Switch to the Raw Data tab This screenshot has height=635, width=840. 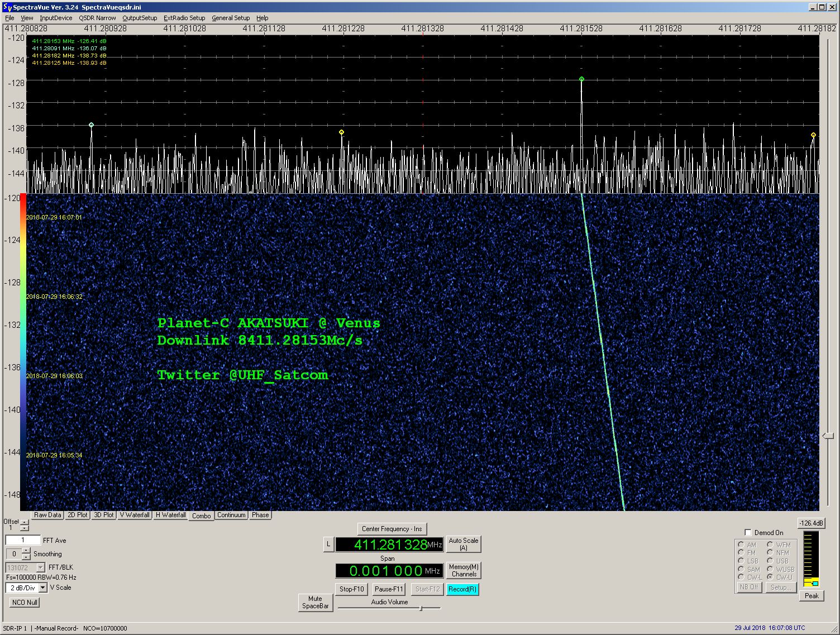[x=47, y=515]
